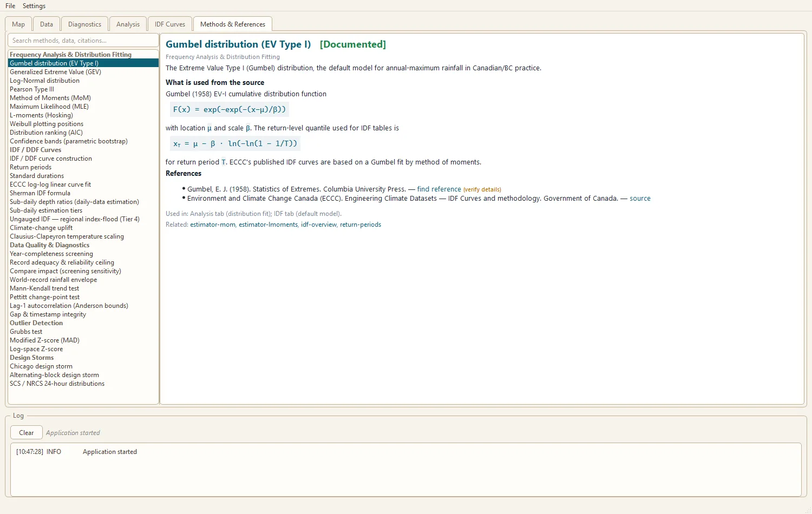Select Compare impact (screening sensitivity)
Screen dimensions: 812x514
pyautogui.click(x=83, y=271)
